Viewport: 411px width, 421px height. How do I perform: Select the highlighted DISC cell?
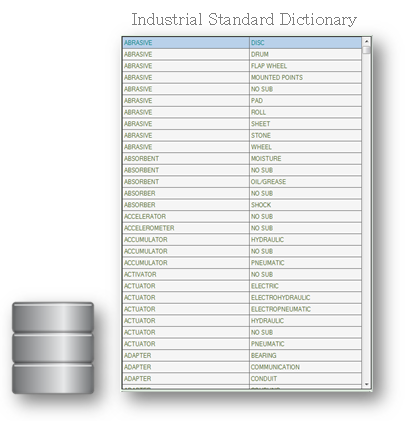[305, 43]
